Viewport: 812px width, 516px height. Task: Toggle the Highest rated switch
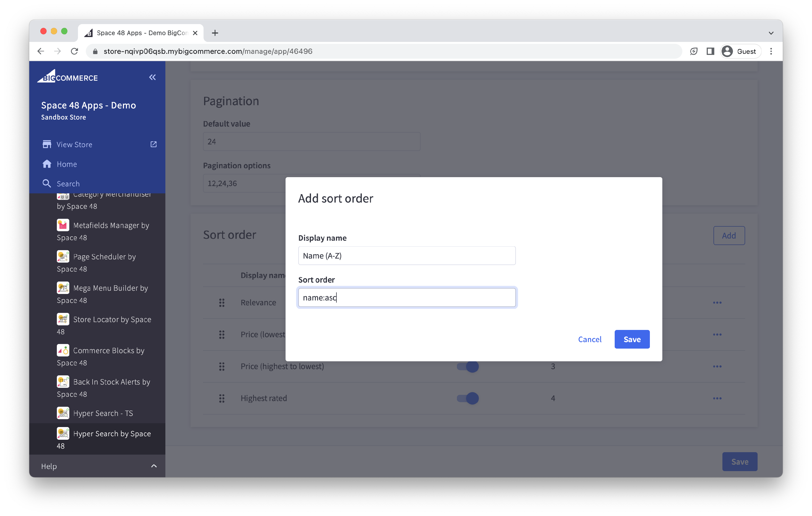click(468, 398)
